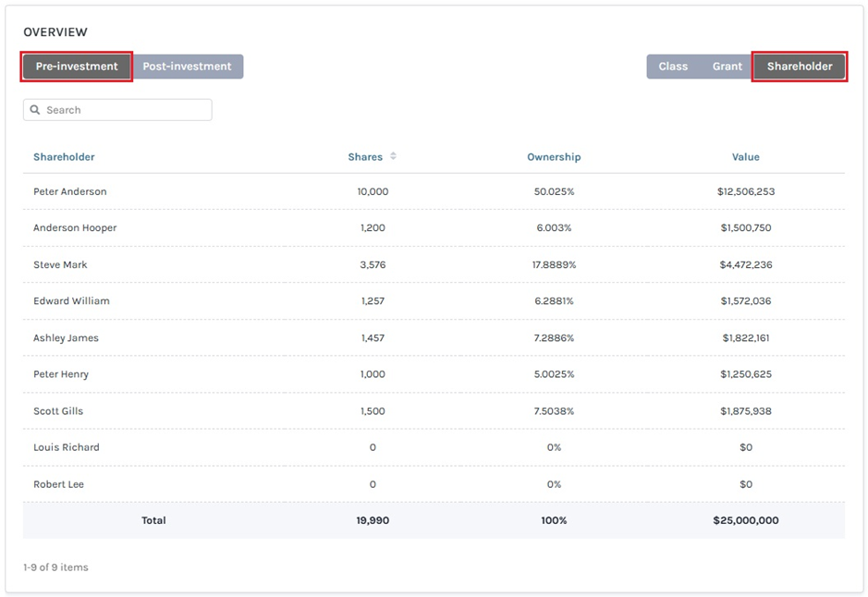Viewport: 868px width, 597px height.
Task: Switch to Pre-investment view
Action: pos(77,67)
